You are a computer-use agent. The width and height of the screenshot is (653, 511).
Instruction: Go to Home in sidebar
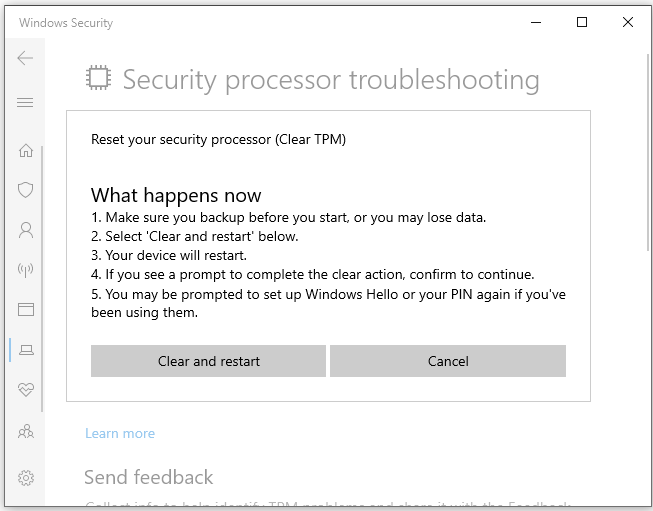click(x=26, y=151)
